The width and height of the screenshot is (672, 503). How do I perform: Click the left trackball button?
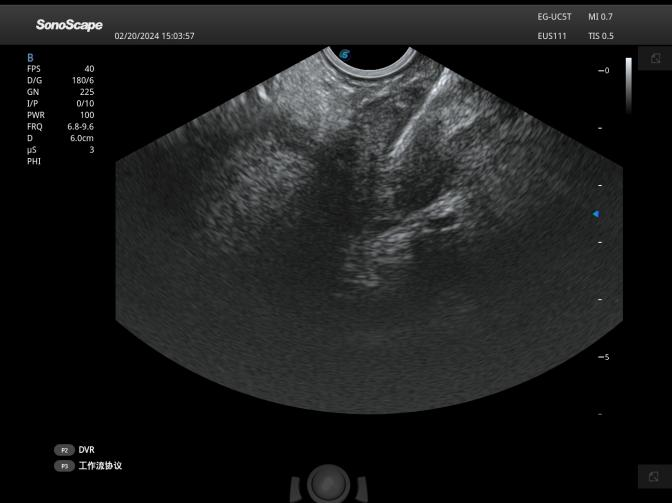[x=296, y=489]
